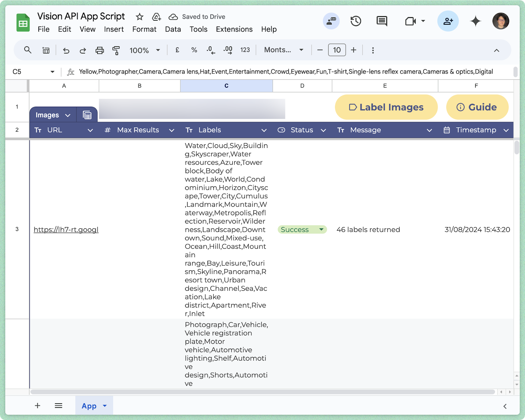
Task: Increase decimal places
Action: click(228, 50)
